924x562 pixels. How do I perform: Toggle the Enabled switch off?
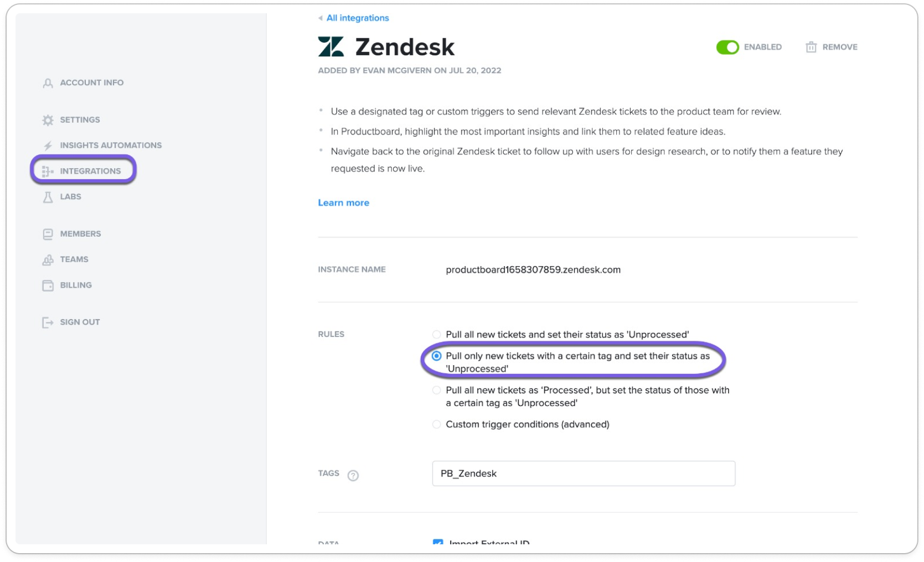pos(727,47)
